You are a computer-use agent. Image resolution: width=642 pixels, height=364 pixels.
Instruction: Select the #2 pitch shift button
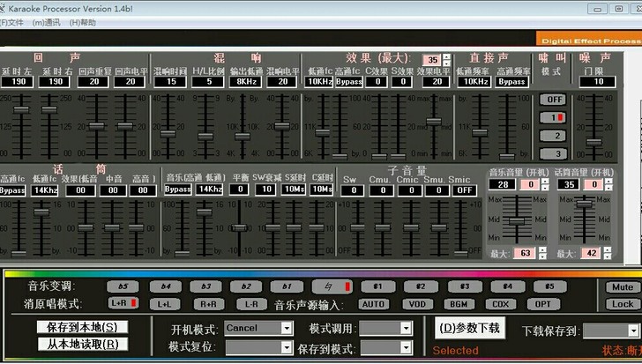(421, 286)
